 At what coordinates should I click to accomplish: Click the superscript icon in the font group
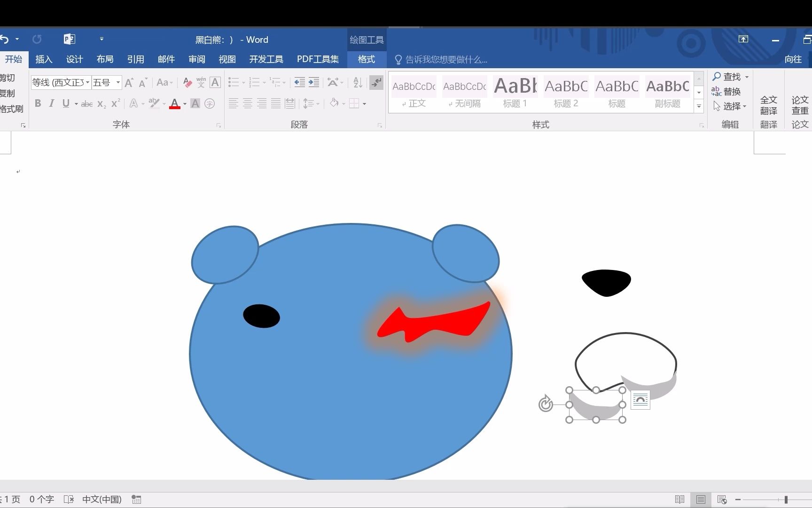point(115,103)
